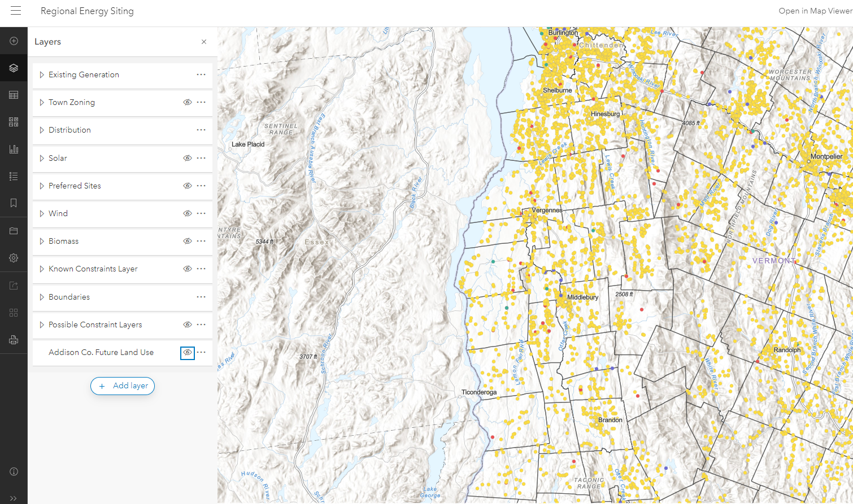This screenshot has width=853, height=504.
Task: Open the hamburger menu beside the app title
Action: 16,11
